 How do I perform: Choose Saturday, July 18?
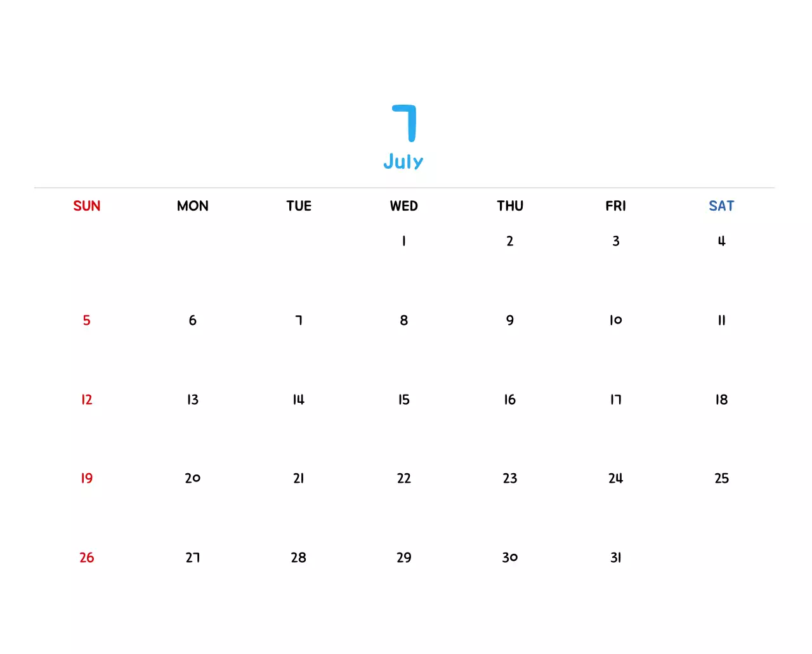click(721, 400)
